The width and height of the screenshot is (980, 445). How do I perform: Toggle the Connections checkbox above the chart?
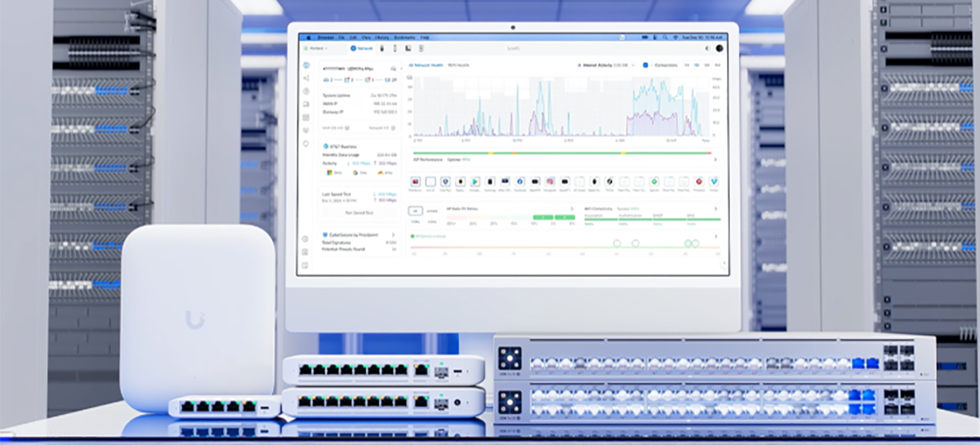tap(645, 65)
